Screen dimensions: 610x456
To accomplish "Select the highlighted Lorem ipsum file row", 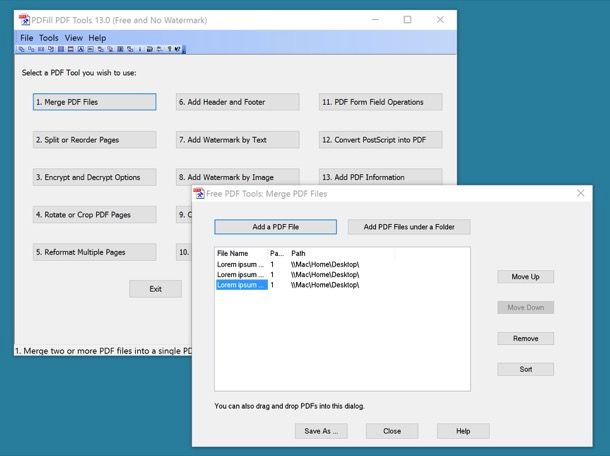I will (242, 285).
